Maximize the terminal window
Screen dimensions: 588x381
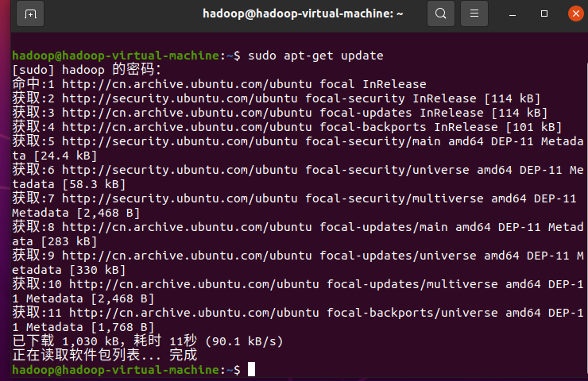pos(544,13)
